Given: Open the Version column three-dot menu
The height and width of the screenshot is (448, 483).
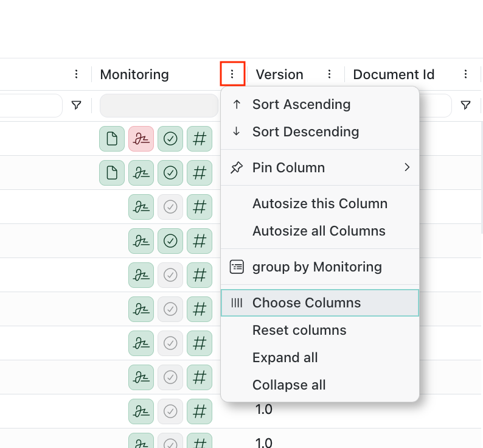Looking at the screenshot, I should click(x=329, y=74).
